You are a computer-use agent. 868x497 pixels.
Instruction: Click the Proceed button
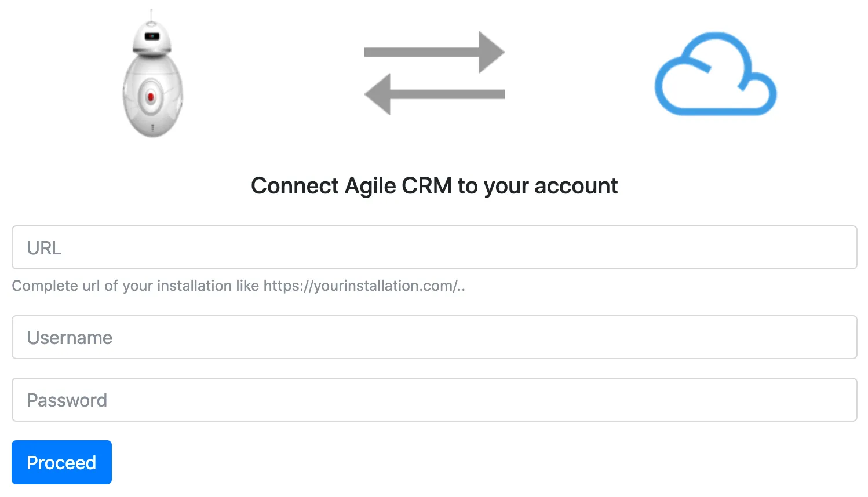point(61,462)
